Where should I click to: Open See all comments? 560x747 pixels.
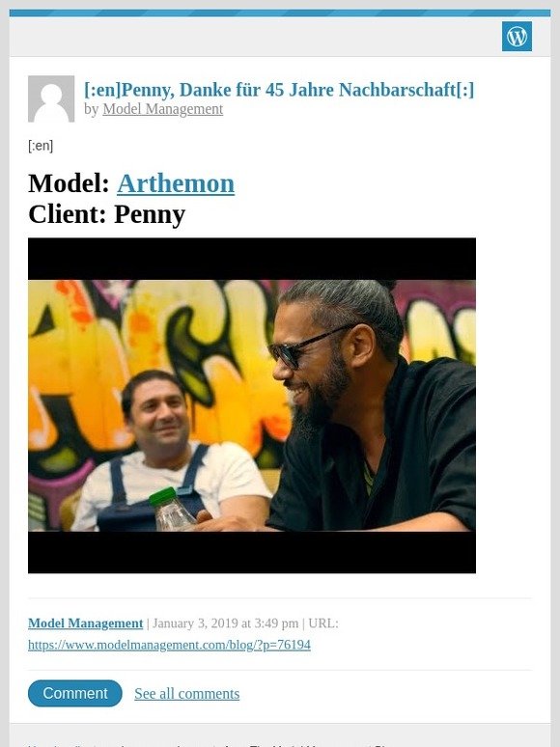(186, 694)
